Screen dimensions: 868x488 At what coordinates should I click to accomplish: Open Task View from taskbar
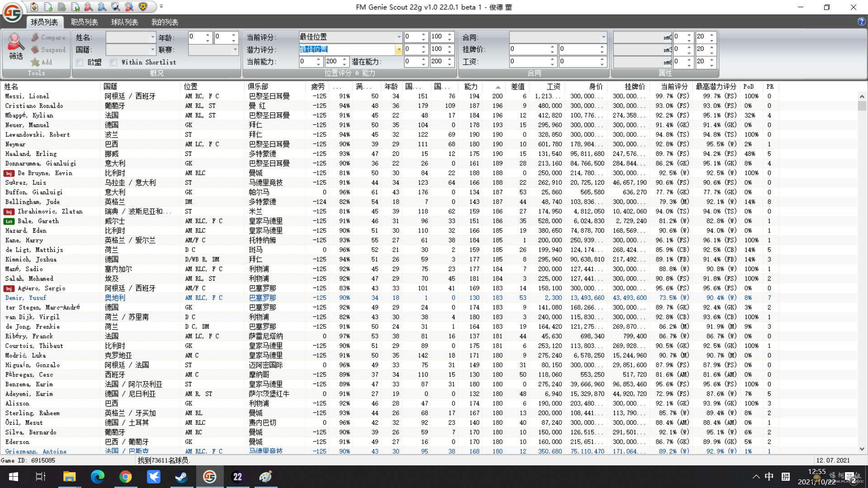click(41, 477)
